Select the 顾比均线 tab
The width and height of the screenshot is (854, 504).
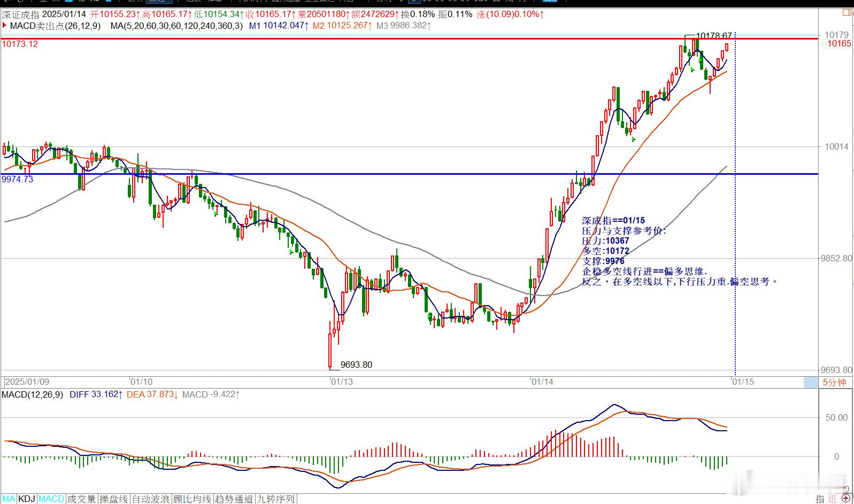pyautogui.click(x=193, y=499)
